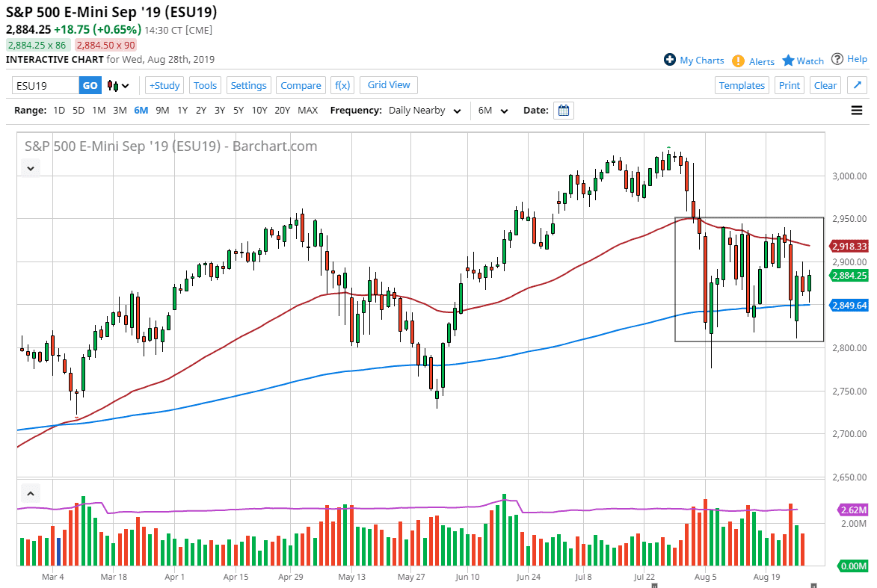877x588 pixels.
Task: Click the Compare button
Action: click(x=301, y=85)
